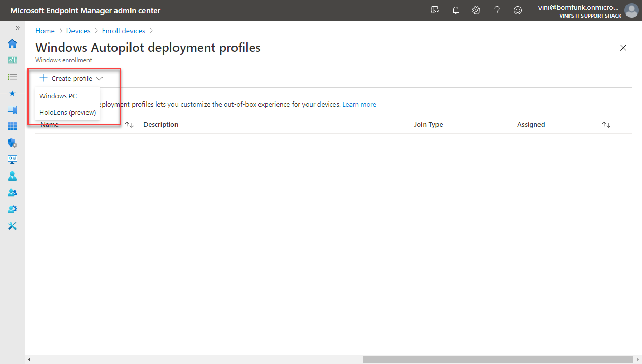
Task: Open the Users icon in sidebar
Action: (x=12, y=176)
